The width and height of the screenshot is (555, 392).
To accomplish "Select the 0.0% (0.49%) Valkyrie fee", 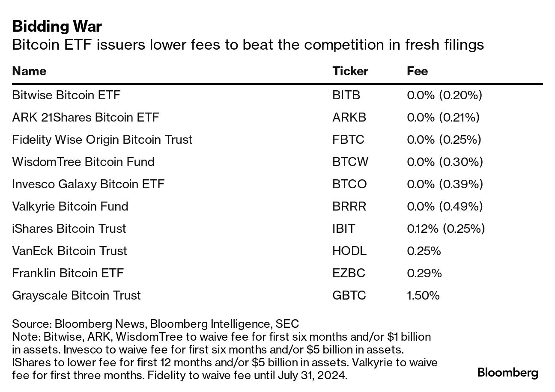I will click(445, 206).
